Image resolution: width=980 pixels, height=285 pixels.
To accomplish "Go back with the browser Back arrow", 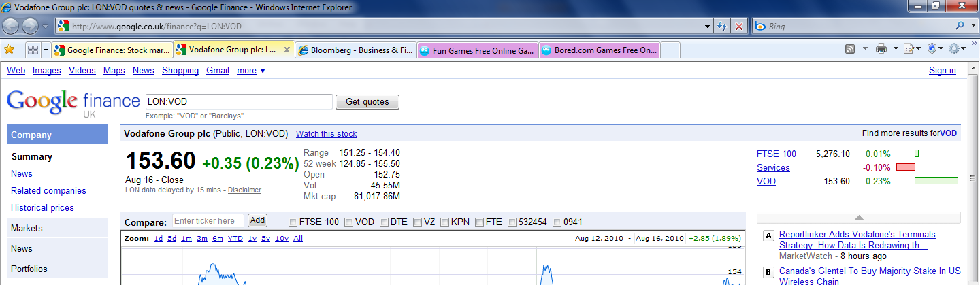I will [12, 27].
